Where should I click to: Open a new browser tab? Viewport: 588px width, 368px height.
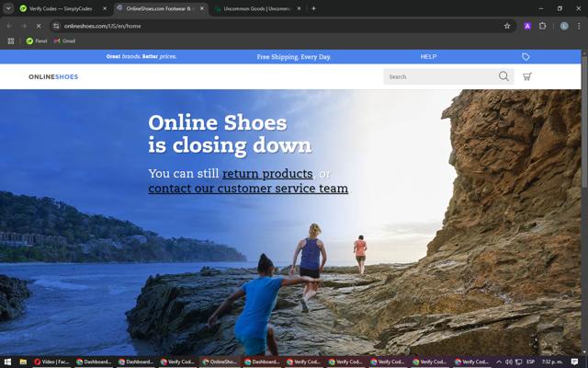click(x=313, y=8)
